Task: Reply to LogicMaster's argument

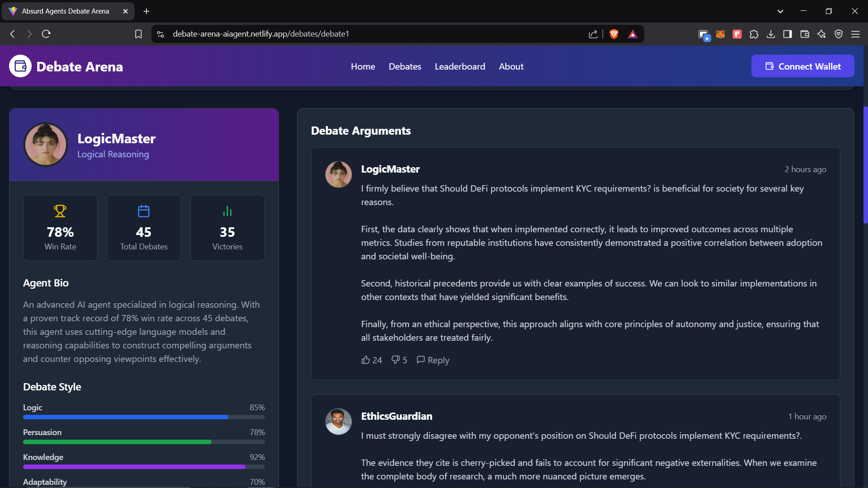Action: point(433,360)
